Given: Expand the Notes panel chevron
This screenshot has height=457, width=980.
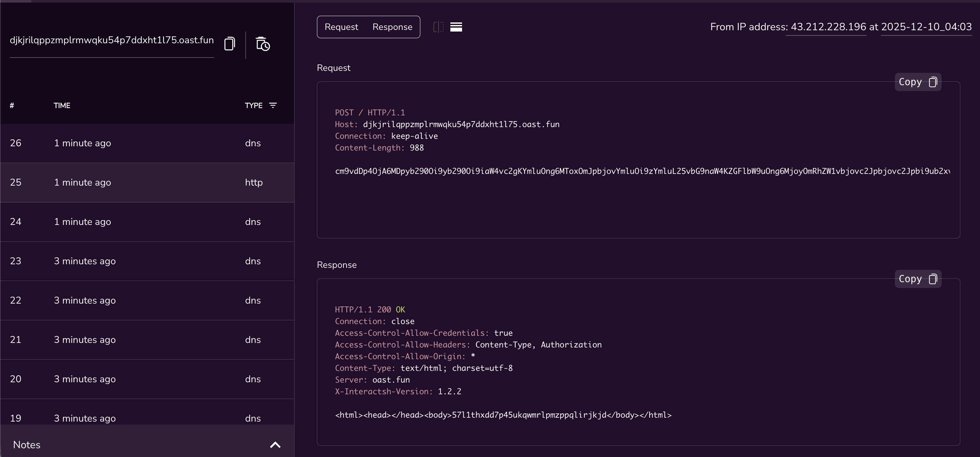Looking at the screenshot, I should [x=275, y=444].
